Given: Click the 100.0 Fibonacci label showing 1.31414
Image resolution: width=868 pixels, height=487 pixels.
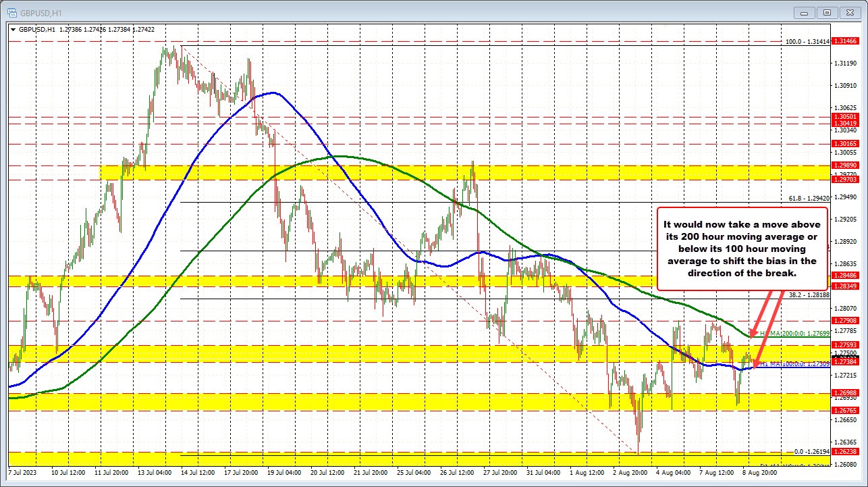Looking at the screenshot, I should [807, 42].
